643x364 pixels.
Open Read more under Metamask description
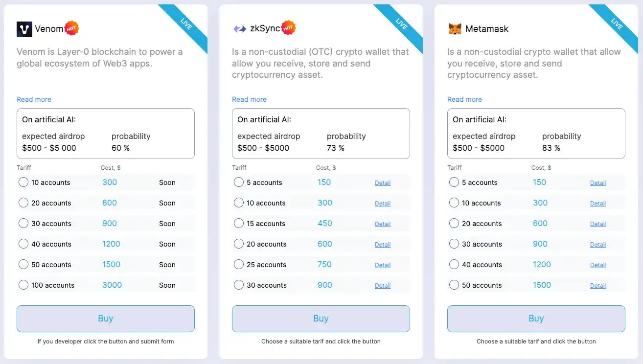pos(464,99)
